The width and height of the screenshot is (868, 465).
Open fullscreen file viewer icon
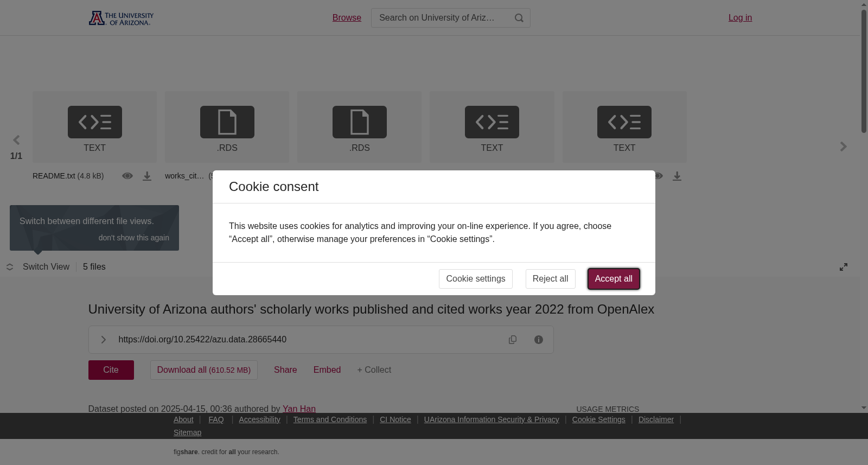pyautogui.click(x=844, y=267)
